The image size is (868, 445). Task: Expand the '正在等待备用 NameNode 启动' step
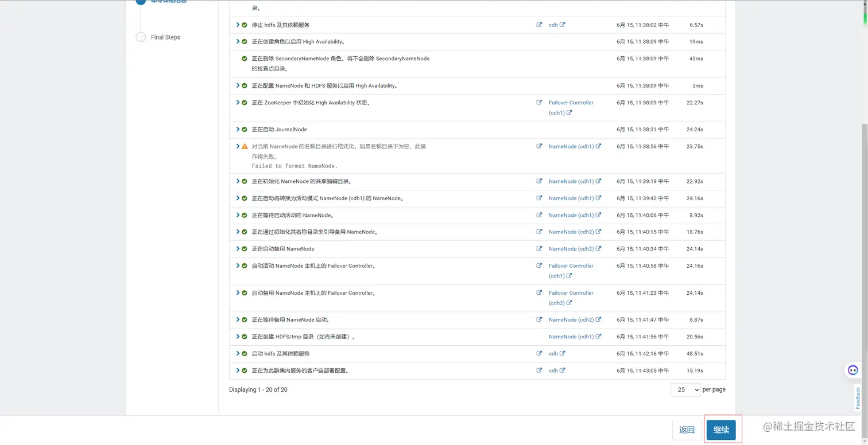(238, 319)
